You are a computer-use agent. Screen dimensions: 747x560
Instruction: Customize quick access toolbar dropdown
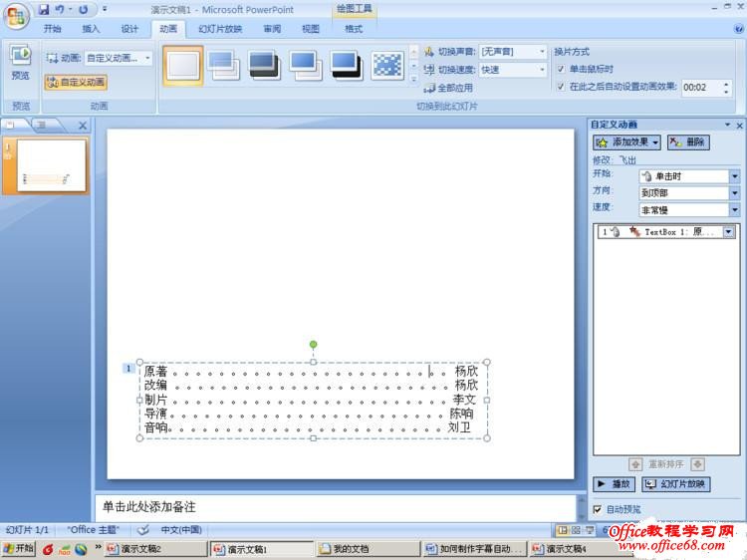tap(105, 9)
